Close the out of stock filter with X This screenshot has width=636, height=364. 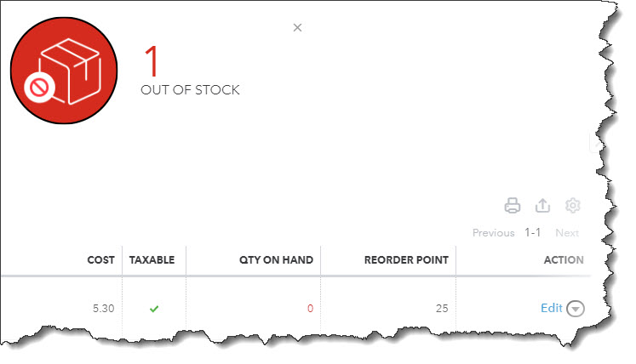[297, 27]
